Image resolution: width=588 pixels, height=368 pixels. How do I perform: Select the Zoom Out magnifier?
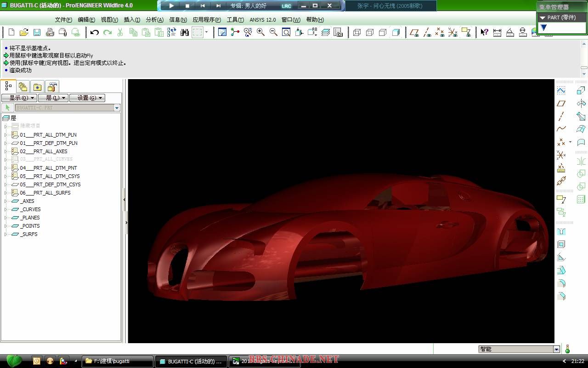(273, 32)
